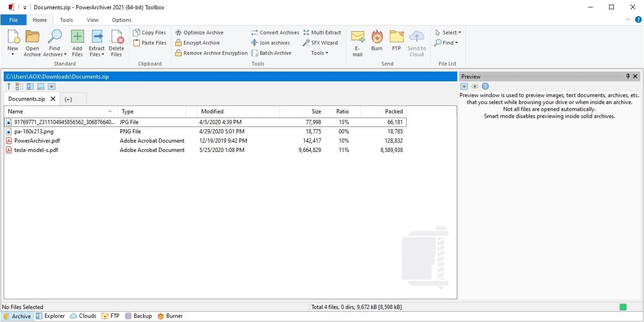Screen dimensions: 644x322
Task: Click Encrypt Archive padlock icon
Action: (178, 43)
